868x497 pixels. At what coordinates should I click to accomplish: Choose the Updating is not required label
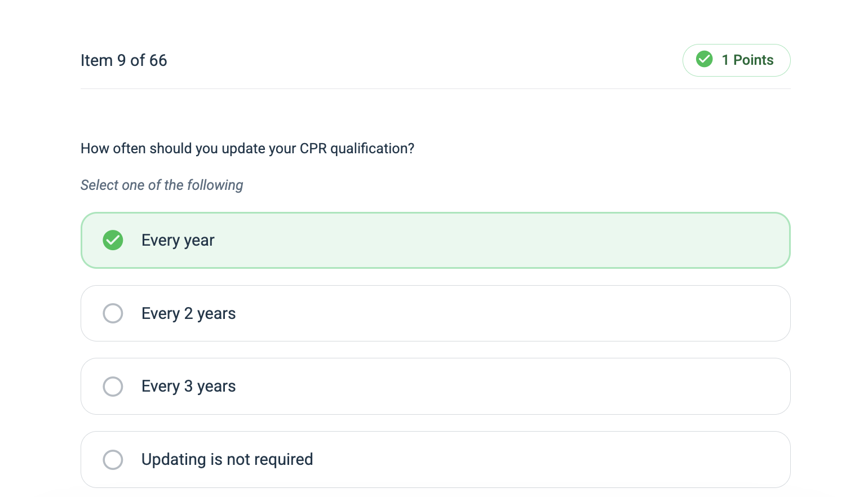coord(227,460)
